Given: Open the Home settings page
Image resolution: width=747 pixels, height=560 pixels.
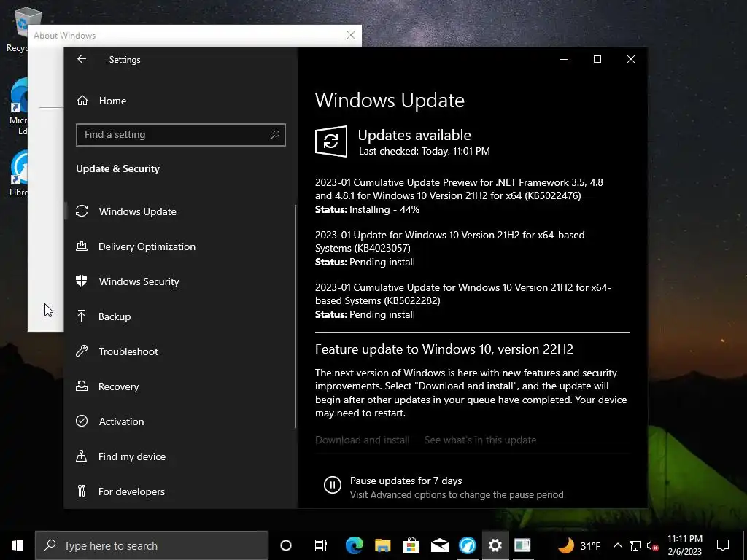Looking at the screenshot, I should pos(112,101).
